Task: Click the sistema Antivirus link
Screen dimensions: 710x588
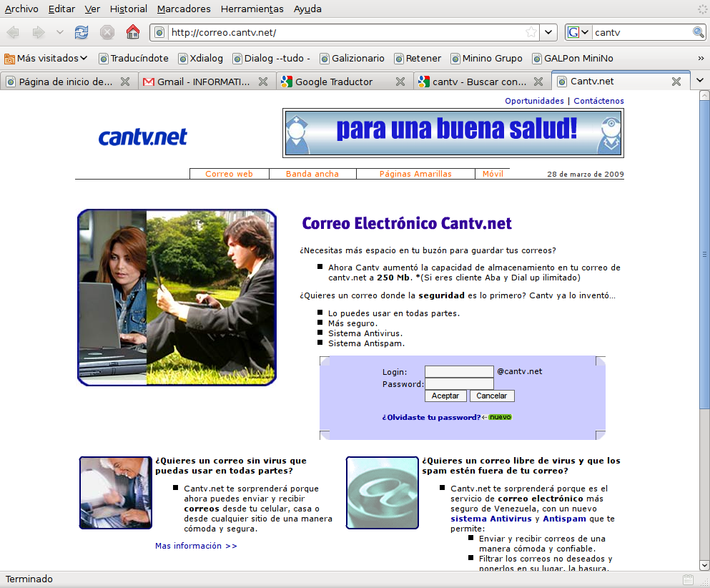Action: click(x=490, y=519)
